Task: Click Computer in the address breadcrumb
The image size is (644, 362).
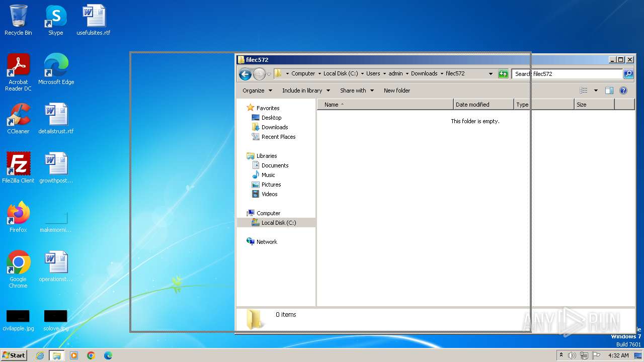Action: pyautogui.click(x=303, y=73)
